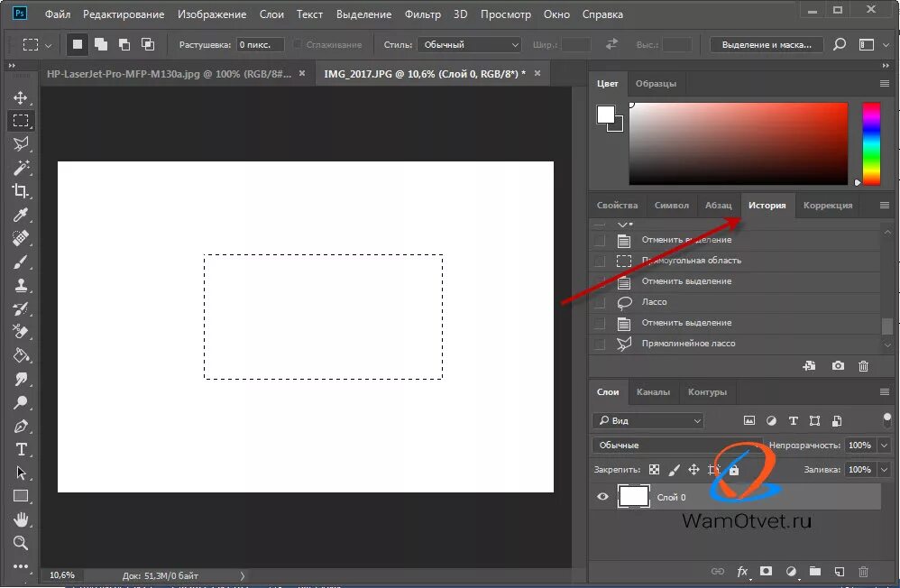Select the Pen tool
The height and width of the screenshot is (588, 900).
(21, 426)
